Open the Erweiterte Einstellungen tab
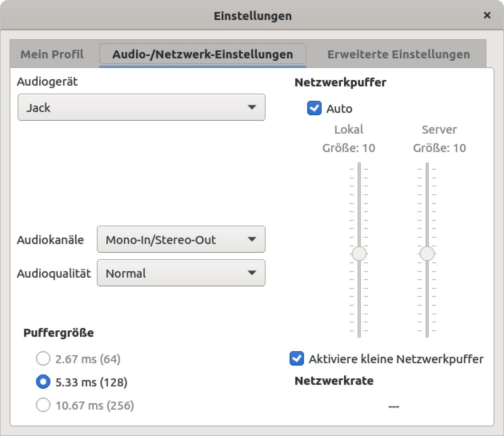Screen dimensions: 504x436 point(398,54)
